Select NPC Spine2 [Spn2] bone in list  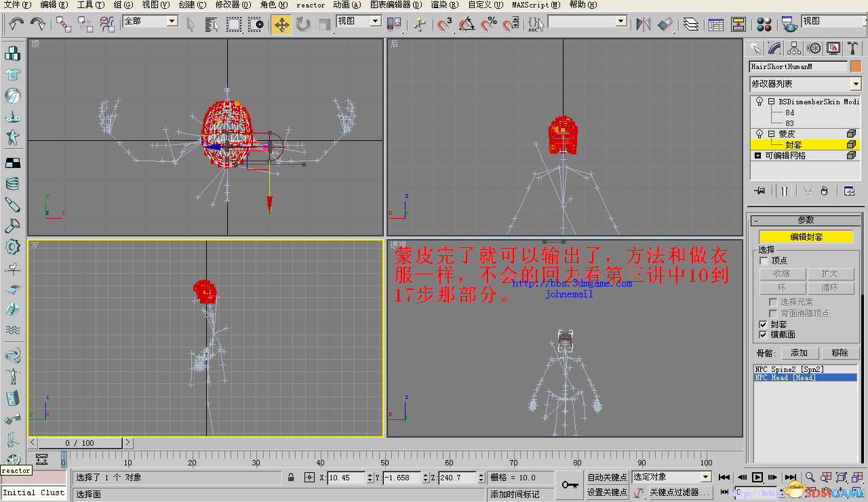point(806,370)
